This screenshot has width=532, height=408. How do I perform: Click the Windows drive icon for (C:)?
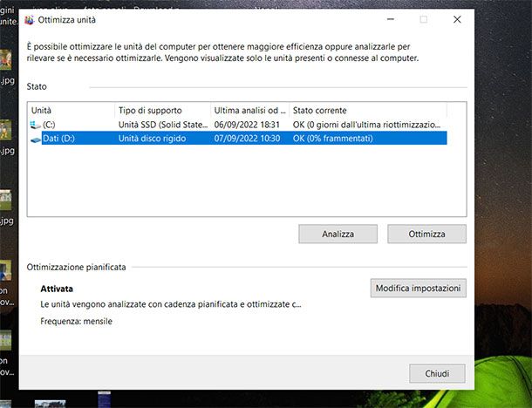click(x=35, y=125)
